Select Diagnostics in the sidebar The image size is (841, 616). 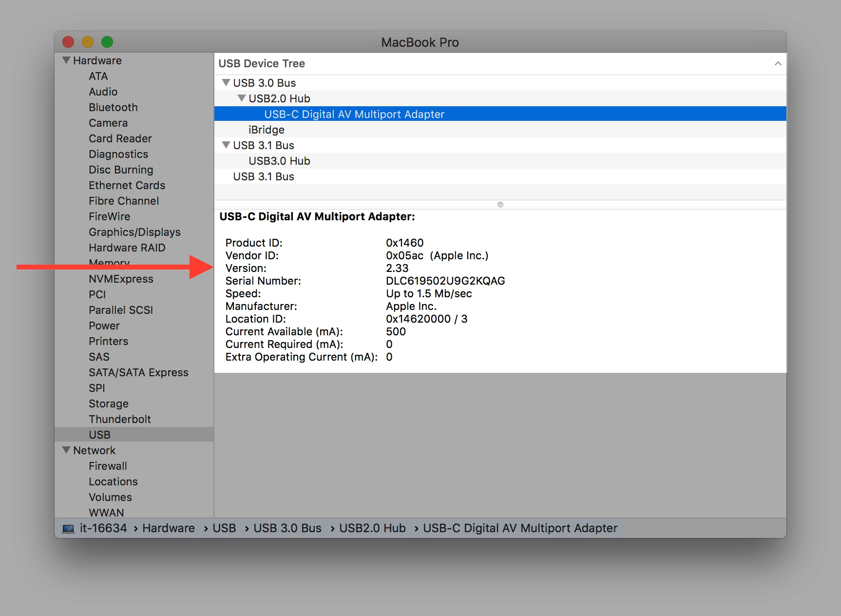pos(118,154)
